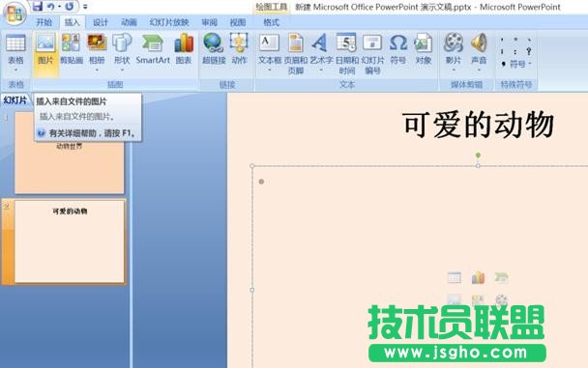Screen dimensions: 588x368
Task: Open the 形状 shapes gallery
Action: [122, 48]
